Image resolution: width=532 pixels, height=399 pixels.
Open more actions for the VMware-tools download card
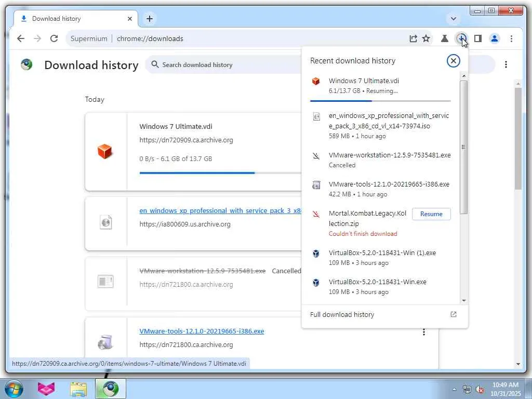(x=424, y=332)
